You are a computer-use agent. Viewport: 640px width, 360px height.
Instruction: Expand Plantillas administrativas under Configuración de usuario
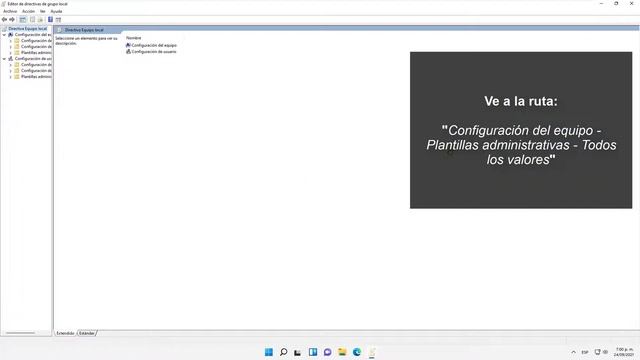[x=11, y=77]
